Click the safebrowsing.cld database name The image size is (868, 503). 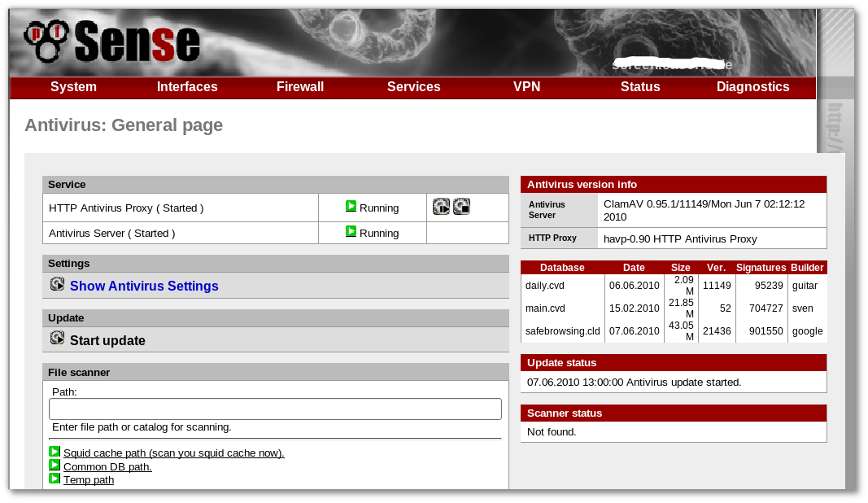pyautogui.click(x=562, y=330)
